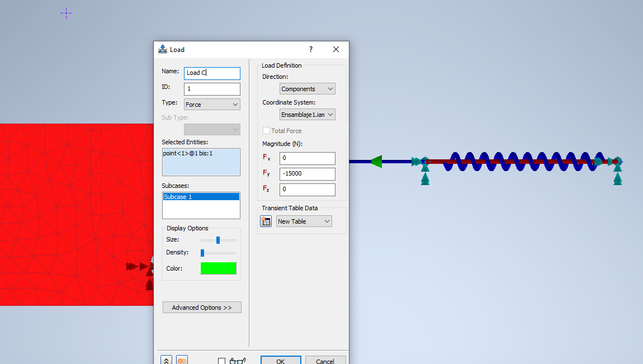This screenshot has height=364, width=643.
Task: Select the Name input field showing Load C
Action: 212,73
